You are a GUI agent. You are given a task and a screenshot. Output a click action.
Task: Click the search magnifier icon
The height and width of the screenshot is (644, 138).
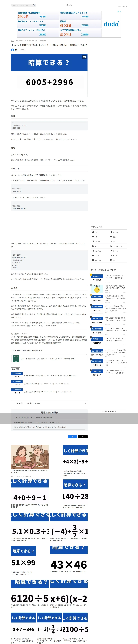tap(34, 5)
